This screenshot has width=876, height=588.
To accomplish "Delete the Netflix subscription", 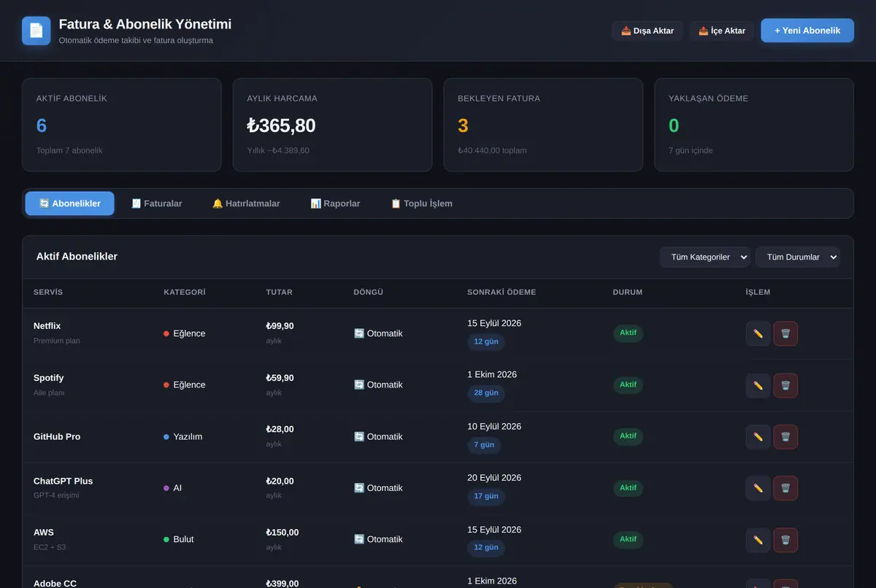I will (x=785, y=333).
